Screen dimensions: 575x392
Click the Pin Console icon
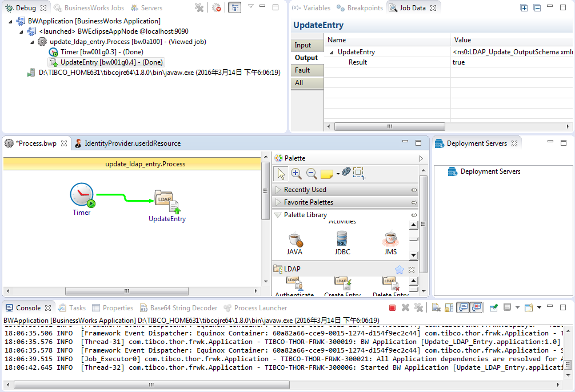(494, 307)
